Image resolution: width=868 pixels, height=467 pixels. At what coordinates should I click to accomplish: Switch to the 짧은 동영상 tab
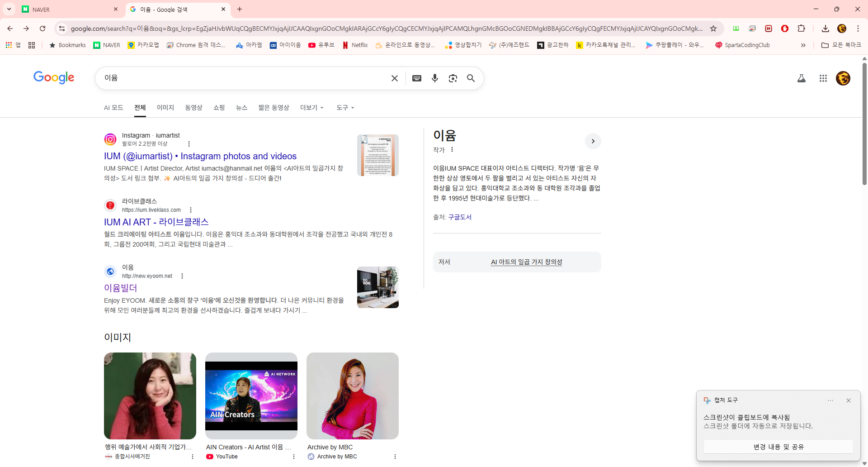[x=274, y=108]
